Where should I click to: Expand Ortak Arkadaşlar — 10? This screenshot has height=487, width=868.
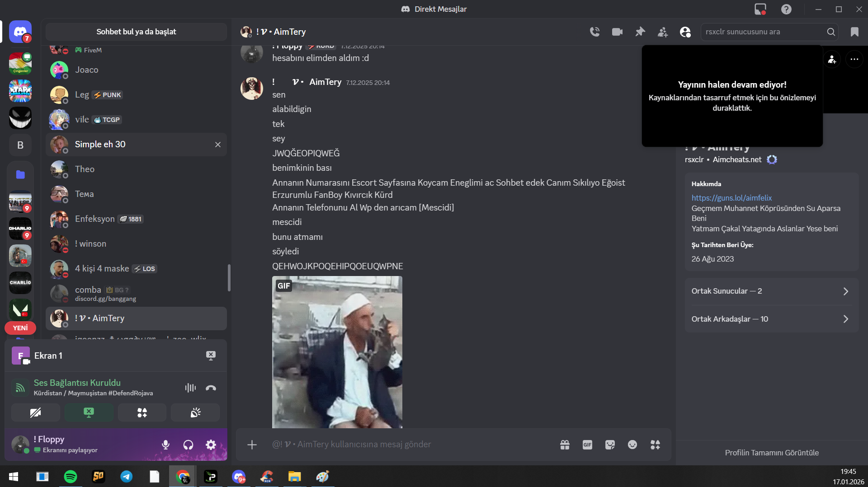(x=772, y=319)
